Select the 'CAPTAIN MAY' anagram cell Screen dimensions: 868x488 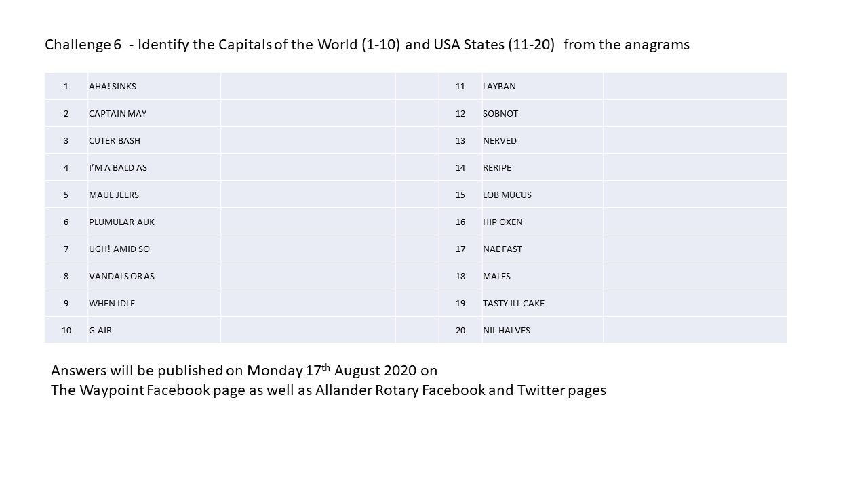click(117, 114)
